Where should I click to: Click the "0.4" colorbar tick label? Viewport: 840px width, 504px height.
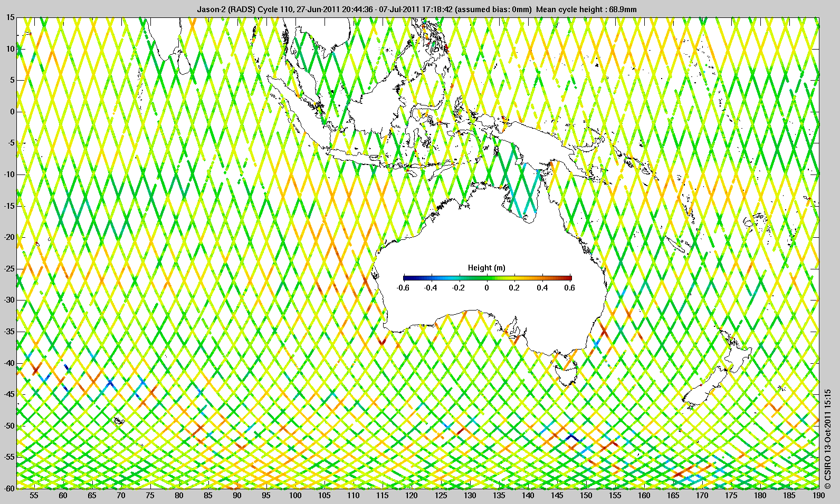coord(542,288)
